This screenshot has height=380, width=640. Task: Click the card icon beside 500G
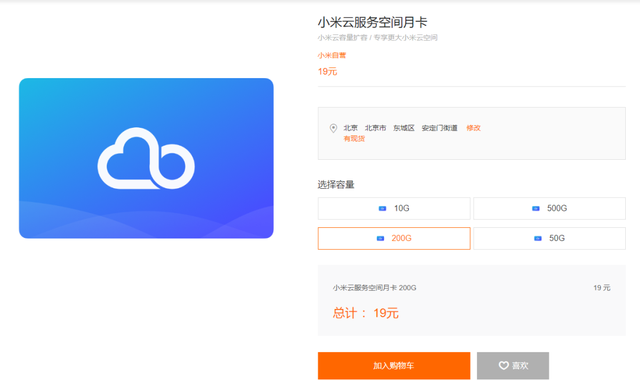536,209
